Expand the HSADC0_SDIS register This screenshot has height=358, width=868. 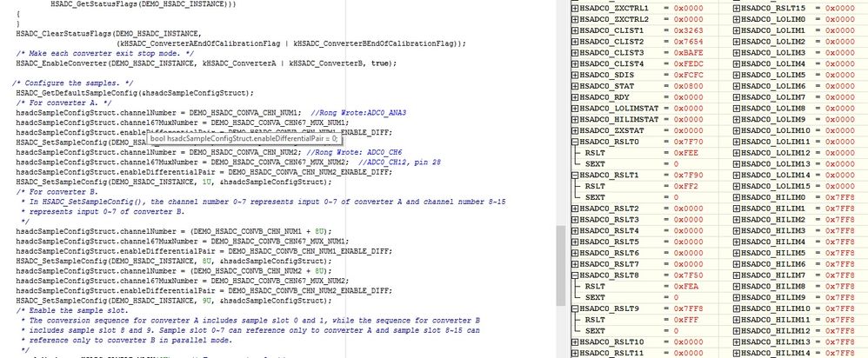click(x=575, y=75)
